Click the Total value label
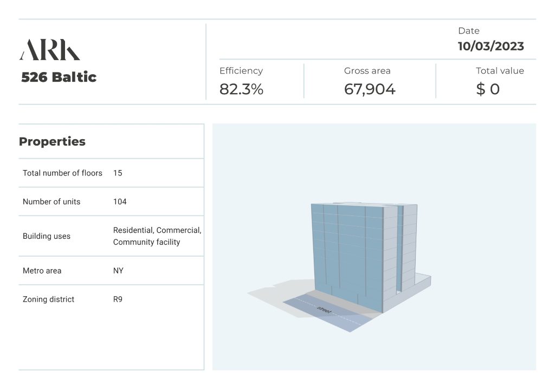The width and height of the screenshot is (555, 392). pyautogui.click(x=500, y=71)
